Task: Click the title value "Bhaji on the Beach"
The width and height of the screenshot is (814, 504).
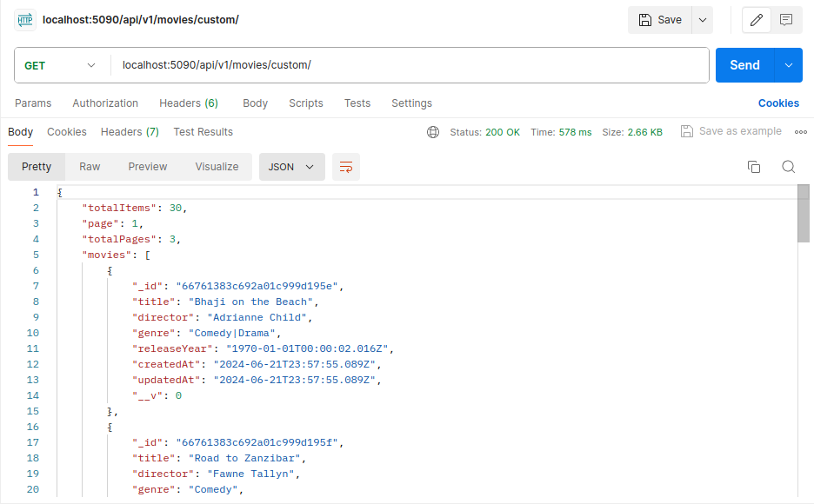Action: (x=250, y=302)
